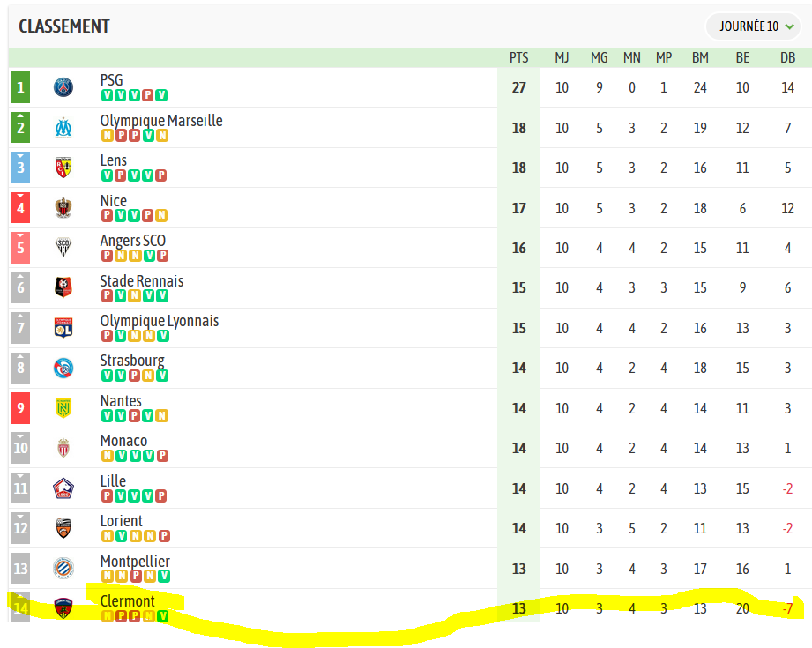Click the chevron in the Journée selector
This screenshot has height=648, width=812.
point(790,26)
